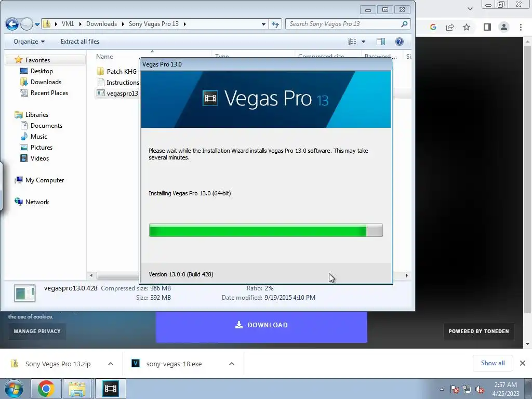Expand the address bar history dropdown
The height and width of the screenshot is (399, 532).
tap(263, 24)
